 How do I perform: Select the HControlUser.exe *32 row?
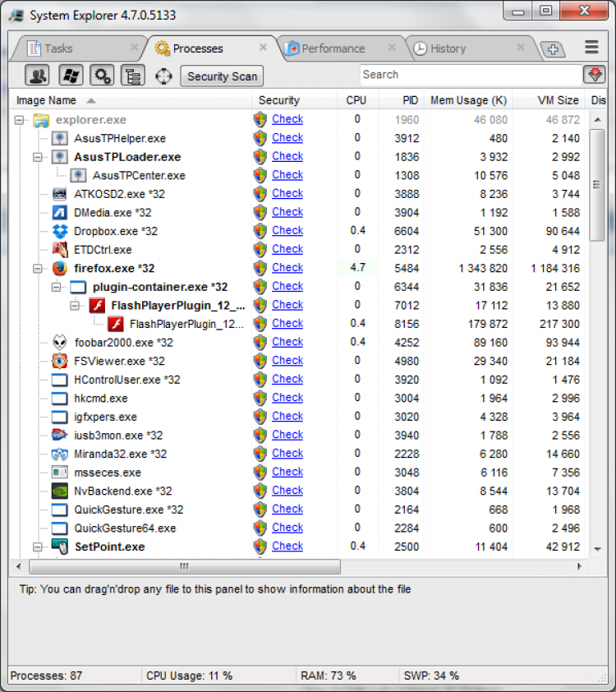coord(298,380)
